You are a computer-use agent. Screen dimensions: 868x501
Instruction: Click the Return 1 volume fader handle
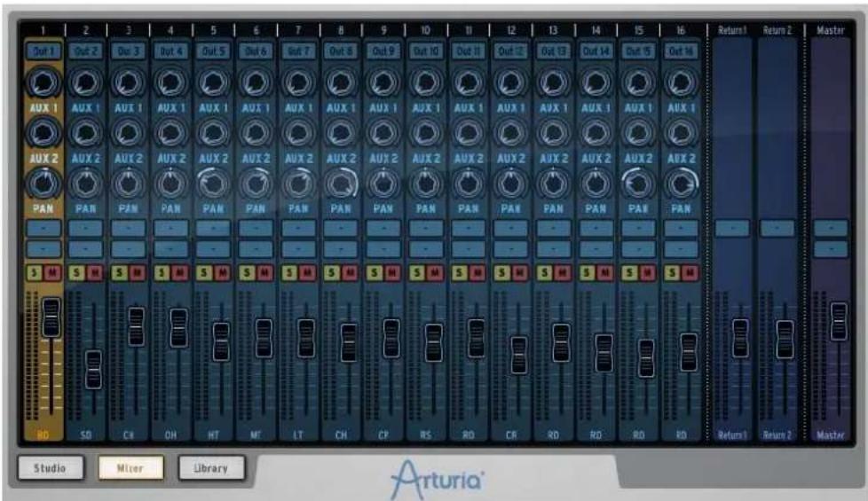(741, 338)
